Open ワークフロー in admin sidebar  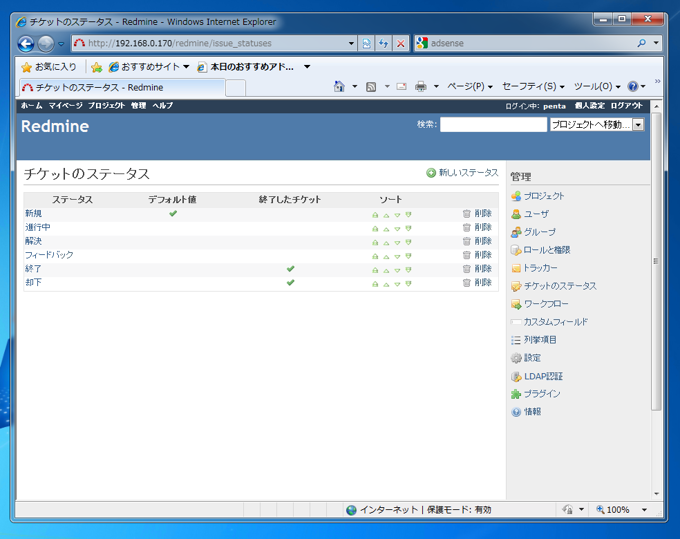pos(546,304)
